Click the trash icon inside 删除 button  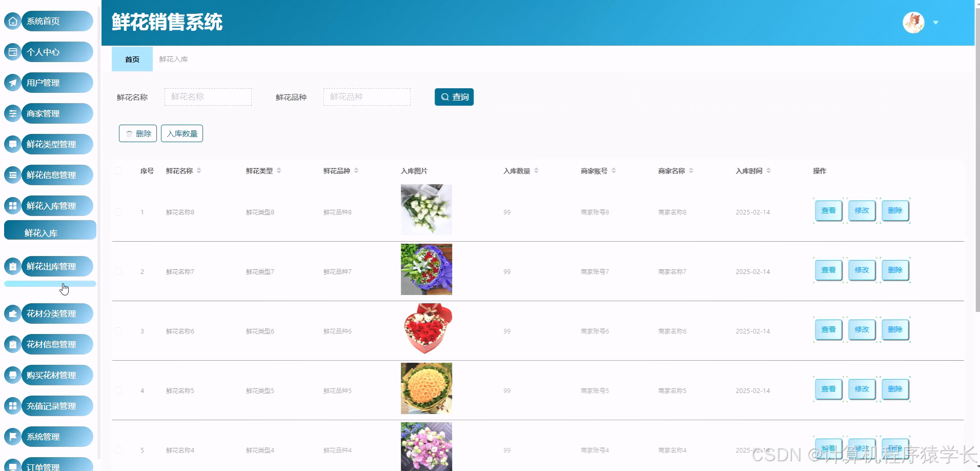tap(129, 133)
